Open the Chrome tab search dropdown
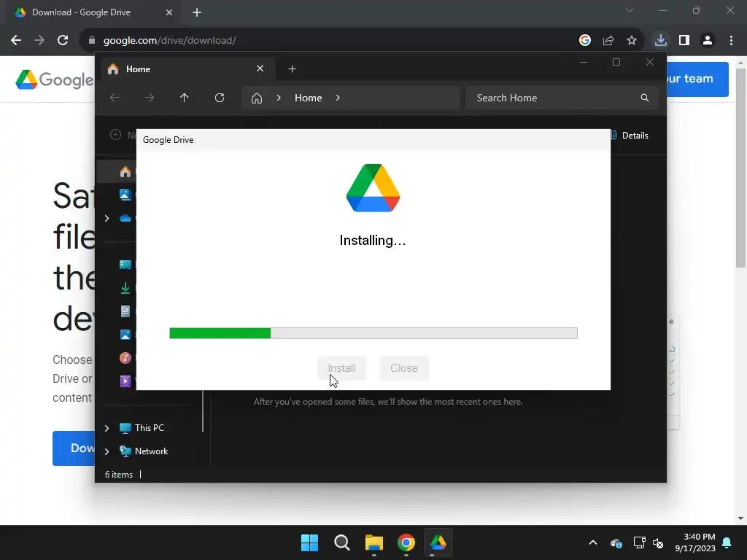This screenshot has width=747, height=560. point(630,10)
